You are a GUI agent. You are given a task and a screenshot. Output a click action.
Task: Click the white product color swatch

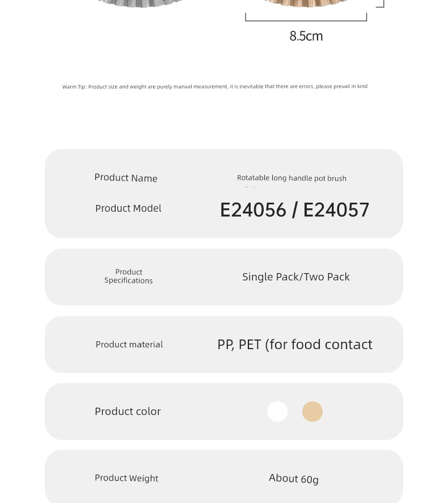(277, 412)
